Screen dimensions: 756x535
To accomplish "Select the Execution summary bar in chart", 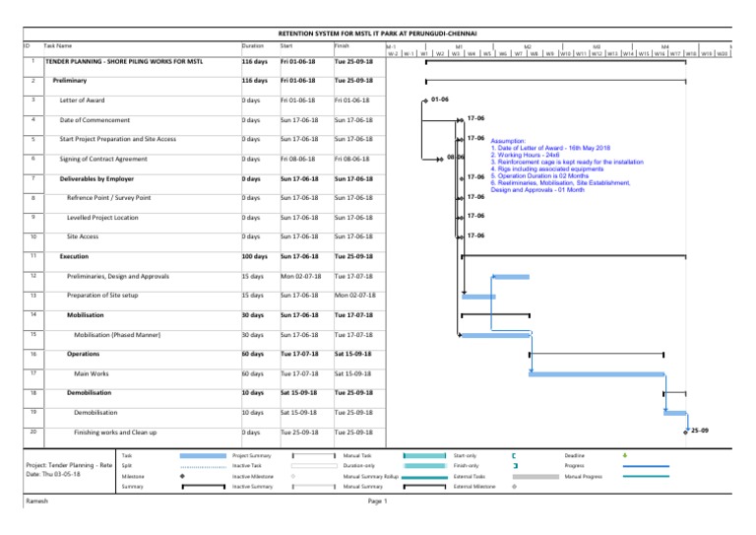I will click(x=574, y=256).
